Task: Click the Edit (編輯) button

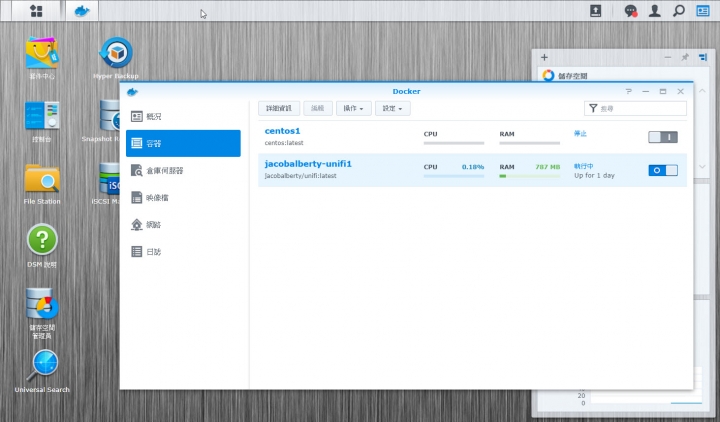Action: click(x=318, y=108)
